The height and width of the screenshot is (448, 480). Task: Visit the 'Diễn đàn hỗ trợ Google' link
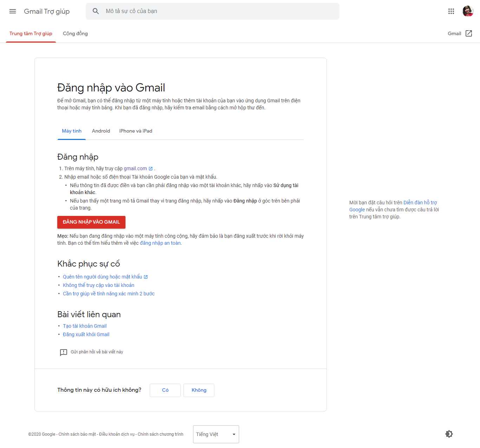click(420, 202)
